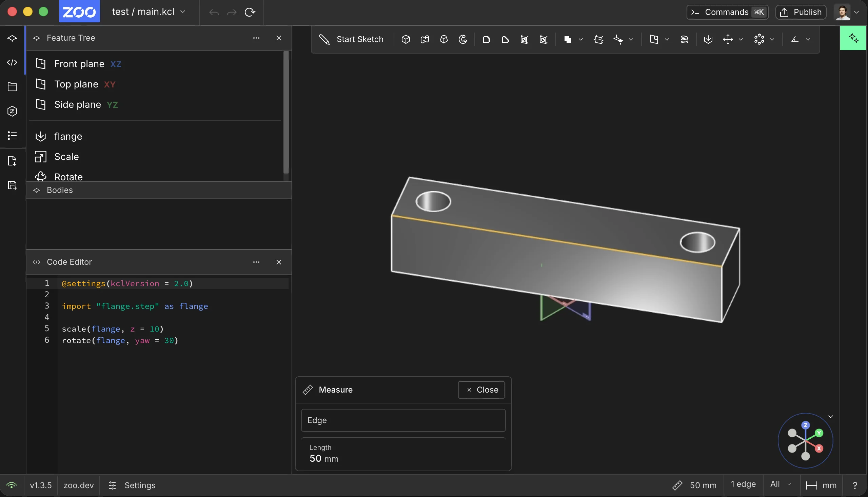Open Settings in the status bar
This screenshot has width=868, height=497.
(132, 485)
